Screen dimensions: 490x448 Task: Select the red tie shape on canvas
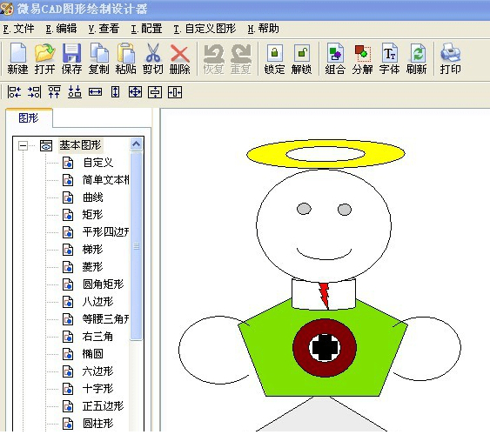(325, 295)
